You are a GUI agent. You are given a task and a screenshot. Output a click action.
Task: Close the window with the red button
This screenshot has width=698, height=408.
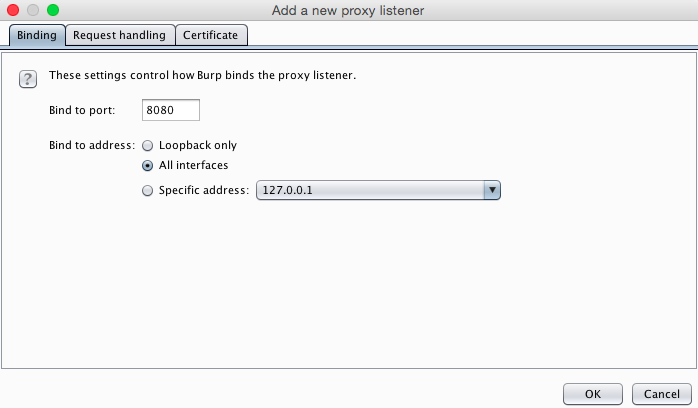click(13, 10)
